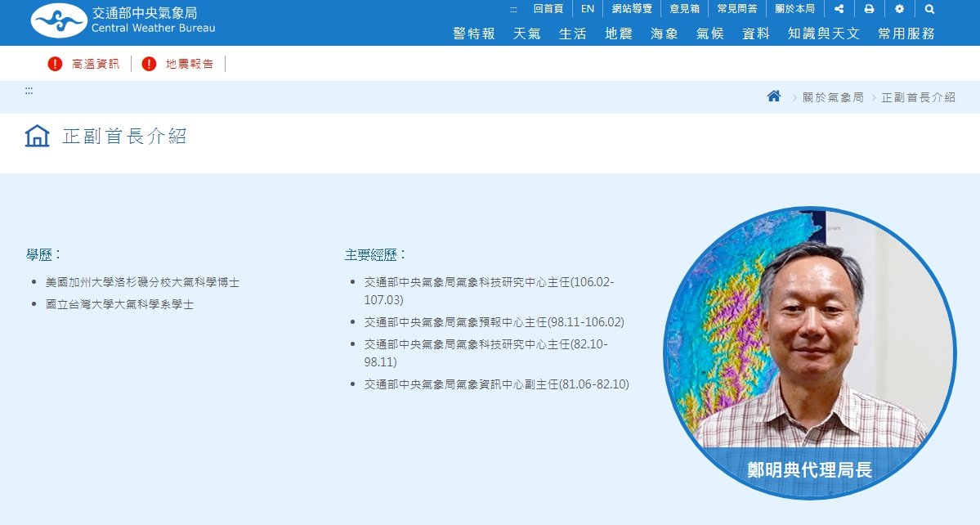
Task: Open the 常用服務 menu
Action: tap(906, 34)
